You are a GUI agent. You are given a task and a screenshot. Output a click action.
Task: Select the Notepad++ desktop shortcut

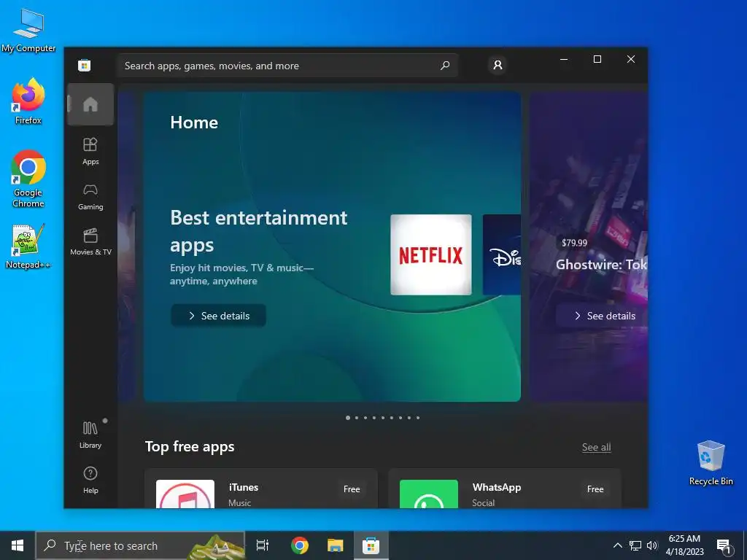[28, 246]
